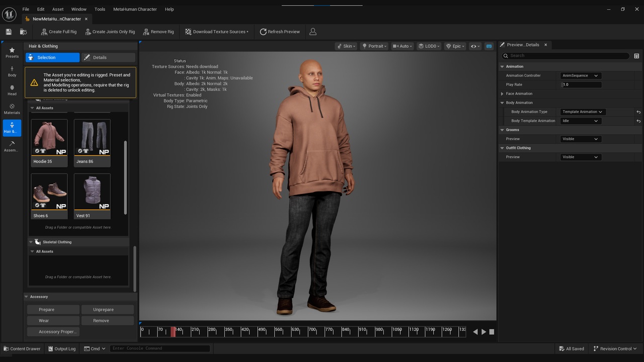Viewport: 644px width, 362px height.
Task: Click the Wear button
Action: coord(53,321)
